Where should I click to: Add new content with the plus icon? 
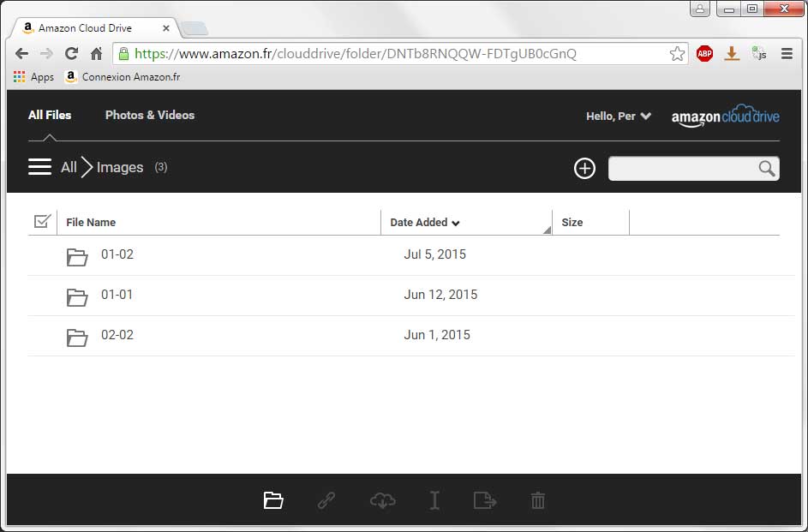[584, 168]
